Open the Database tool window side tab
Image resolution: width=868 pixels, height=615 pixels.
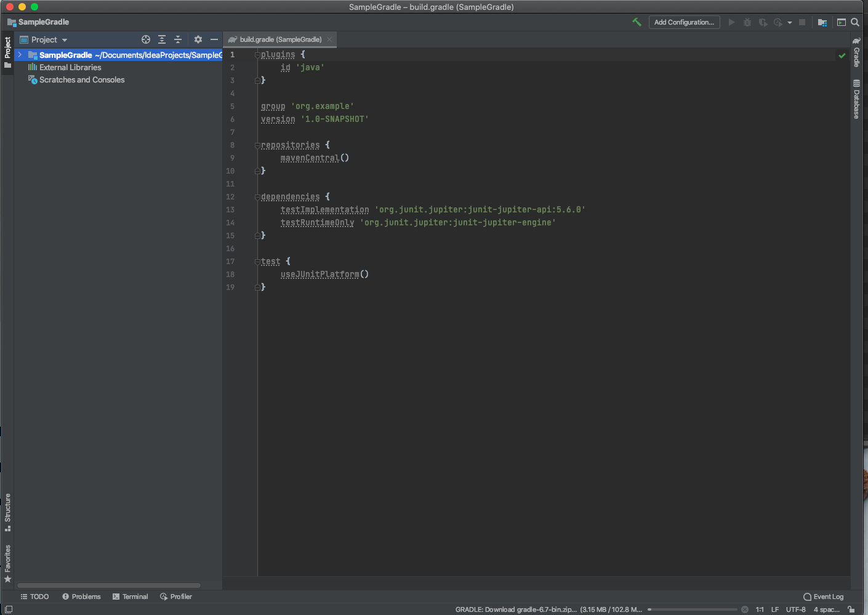click(x=856, y=99)
